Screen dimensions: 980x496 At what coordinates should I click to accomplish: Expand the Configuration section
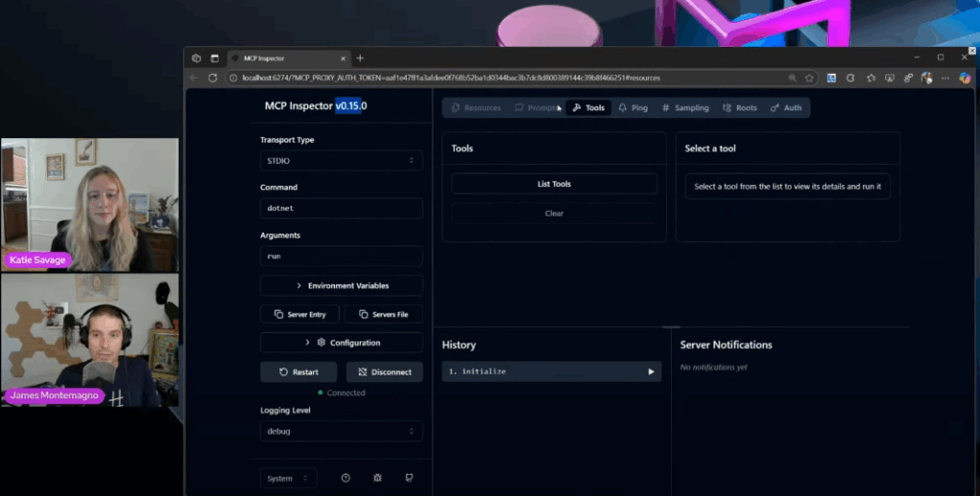click(x=341, y=342)
